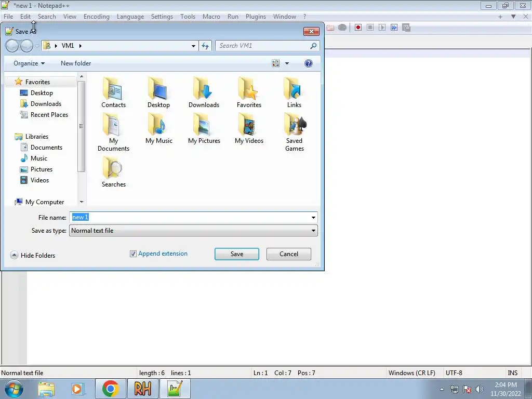Viewport: 532px width, 399px height.
Task: Click the Windows Start button
Action: coord(14,389)
